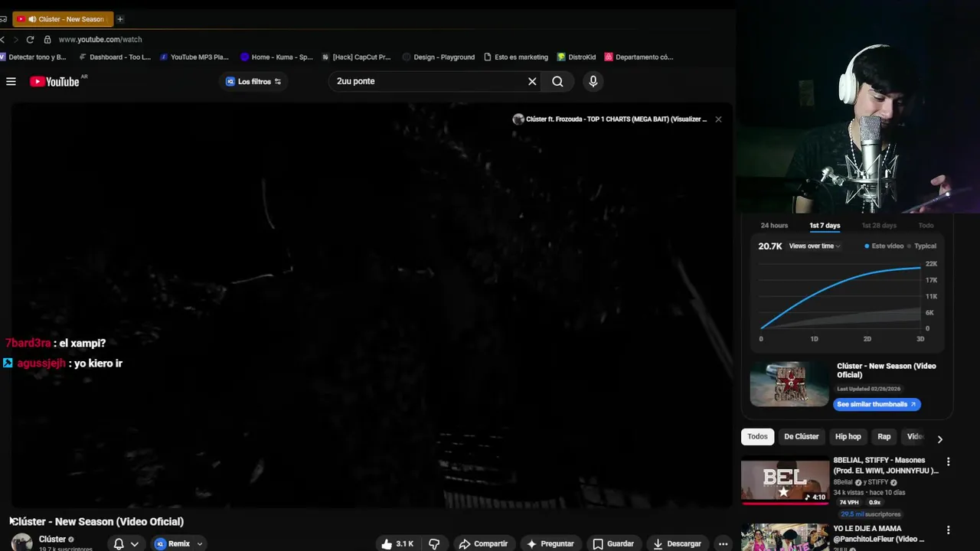
Task: Like the video (3.1 K)
Action: pyautogui.click(x=397, y=543)
